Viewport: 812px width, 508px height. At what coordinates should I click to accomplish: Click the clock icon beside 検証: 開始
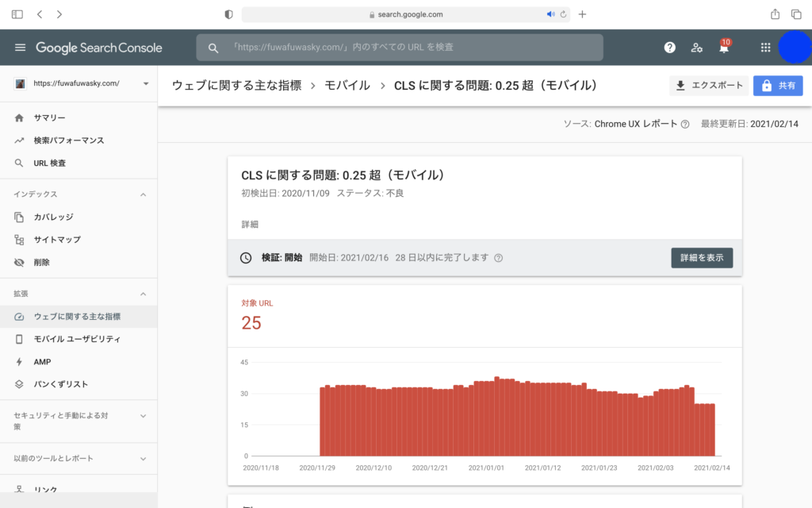click(246, 258)
